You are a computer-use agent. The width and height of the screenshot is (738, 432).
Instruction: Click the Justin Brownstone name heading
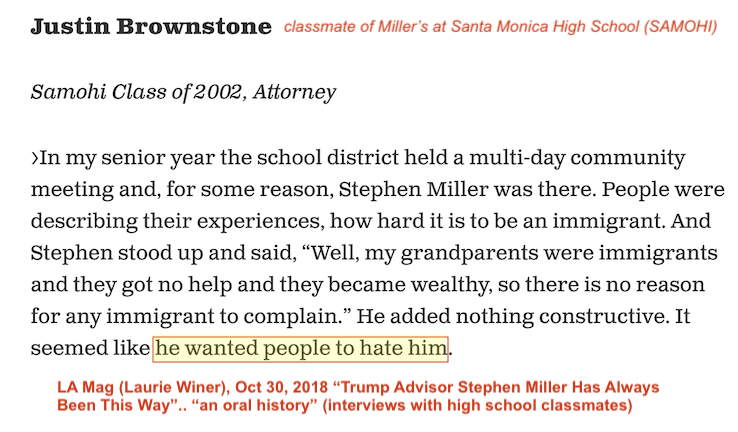(x=151, y=26)
